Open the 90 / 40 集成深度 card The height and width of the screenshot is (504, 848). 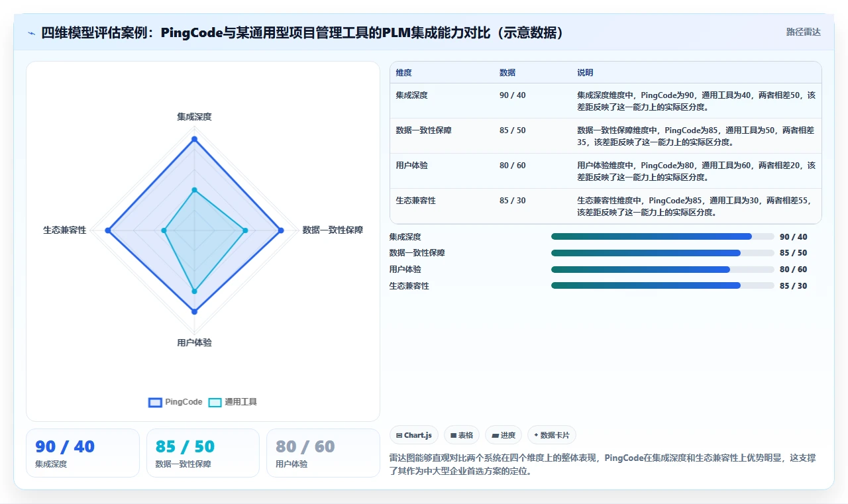(83, 453)
